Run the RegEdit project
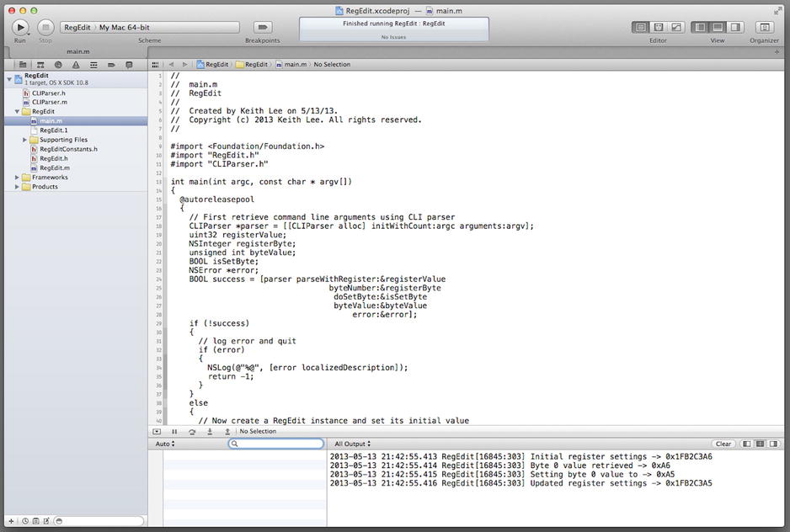Image resolution: width=790 pixels, height=532 pixels. click(20, 27)
